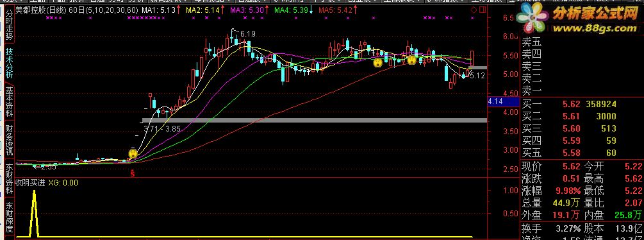Click the gray 3.71-3.85 gap band
This screenshot has height=240, width=644.
314,121
